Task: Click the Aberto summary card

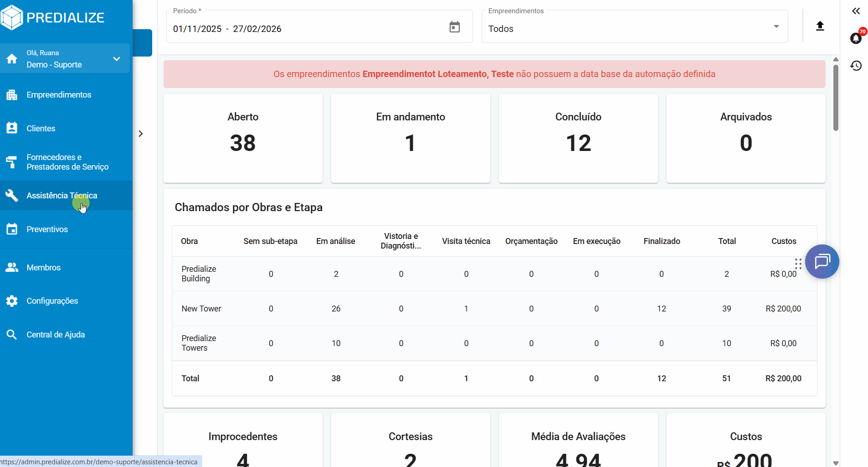Action: tap(243, 138)
